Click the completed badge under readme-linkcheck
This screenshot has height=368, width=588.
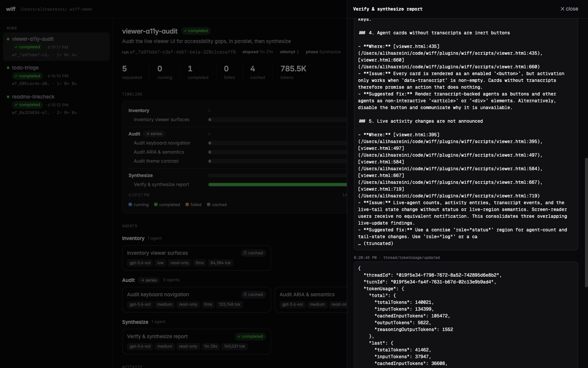(27, 105)
